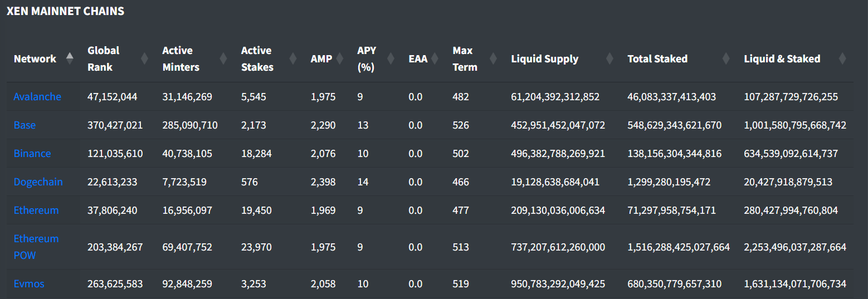This screenshot has height=299, width=868.
Task: Click the sort icon beside Network header
Action: pos(69,58)
